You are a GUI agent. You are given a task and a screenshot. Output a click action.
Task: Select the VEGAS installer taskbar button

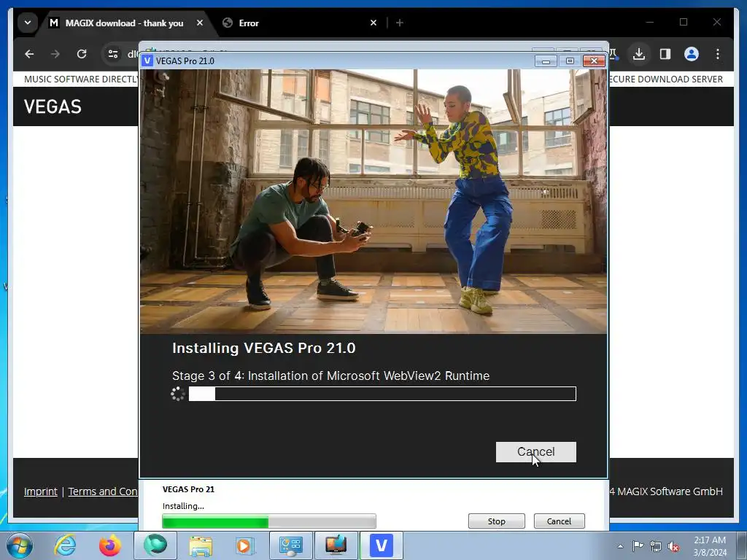coord(381,545)
